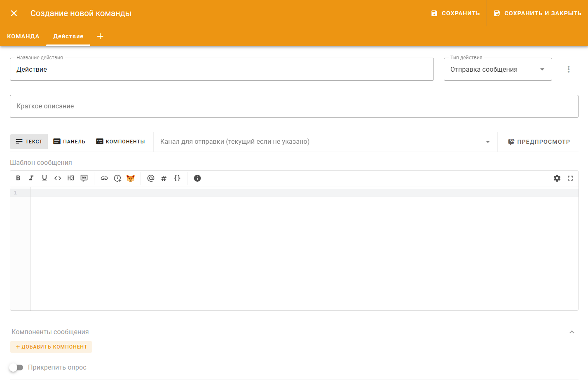Collapse the 'Компоненты сообщения' section
Image resolution: width=588 pixels, height=384 pixels.
(572, 332)
